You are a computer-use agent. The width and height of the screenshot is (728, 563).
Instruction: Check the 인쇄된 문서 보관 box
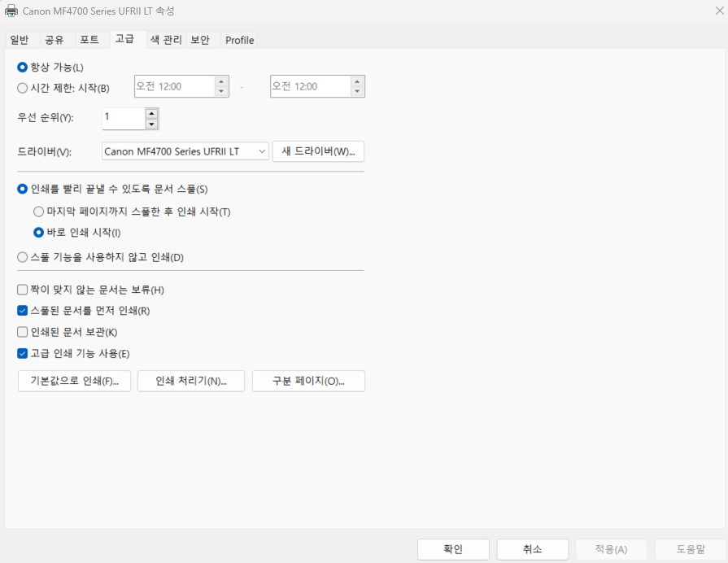[22, 332]
